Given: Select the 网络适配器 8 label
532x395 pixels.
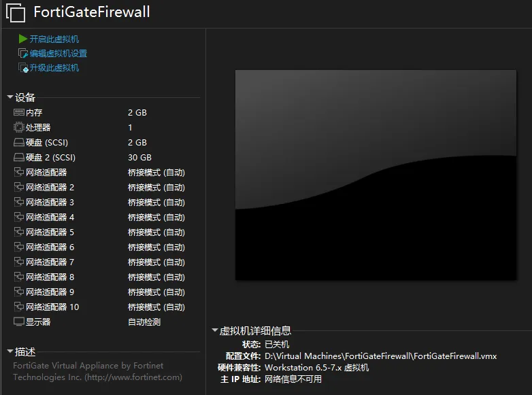Looking at the screenshot, I should (x=50, y=277).
